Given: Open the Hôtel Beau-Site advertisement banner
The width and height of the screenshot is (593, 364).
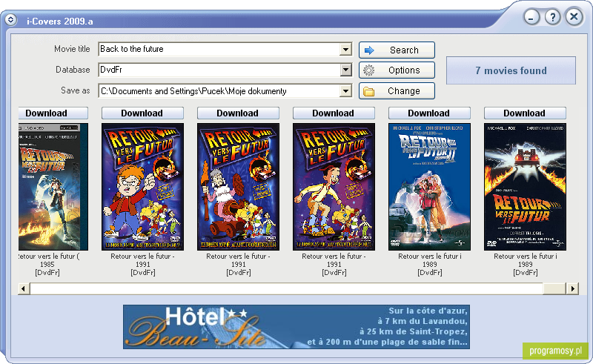Looking at the screenshot, I should coord(296,327).
